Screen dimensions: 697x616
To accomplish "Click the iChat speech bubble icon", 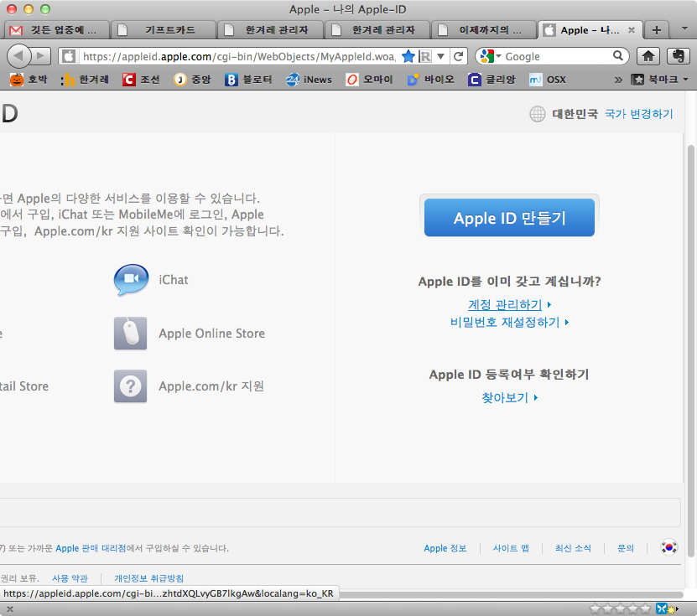I will (x=131, y=280).
